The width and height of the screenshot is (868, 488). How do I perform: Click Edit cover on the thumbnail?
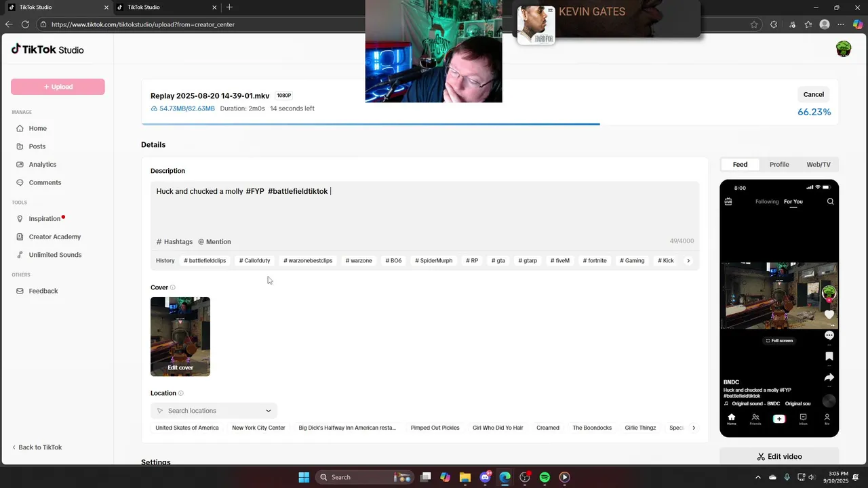click(180, 367)
